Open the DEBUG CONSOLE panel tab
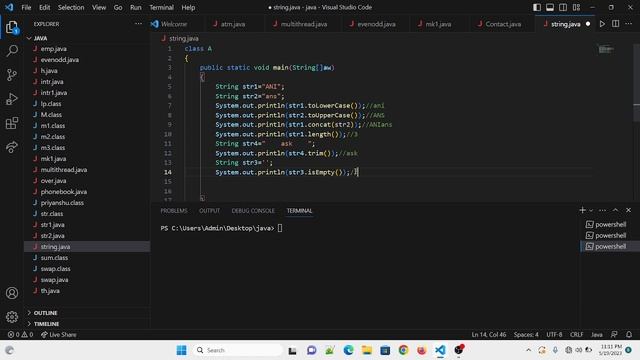Screen dimensions: 640x360 click(x=253, y=211)
